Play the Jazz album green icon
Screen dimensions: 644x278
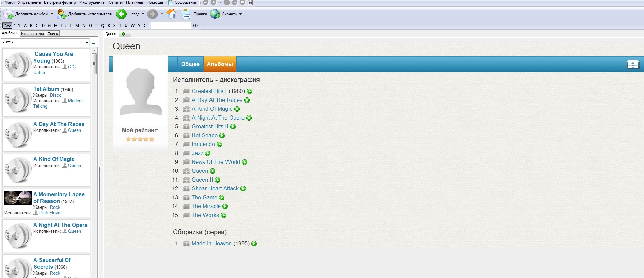coord(208,153)
